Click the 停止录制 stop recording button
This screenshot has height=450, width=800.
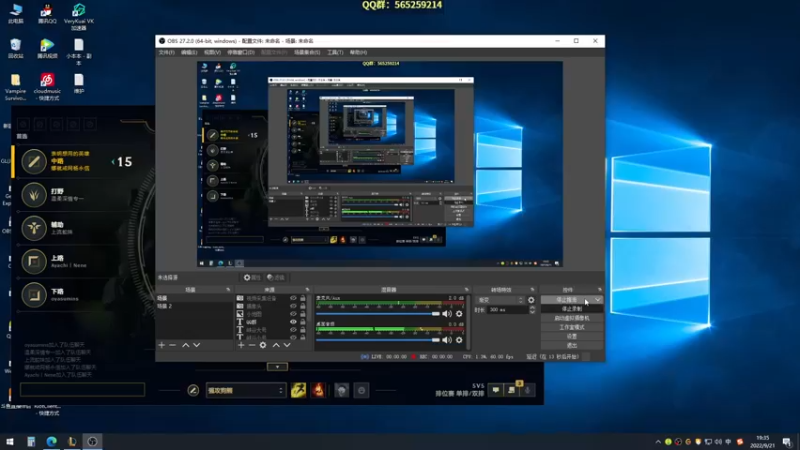(571, 309)
